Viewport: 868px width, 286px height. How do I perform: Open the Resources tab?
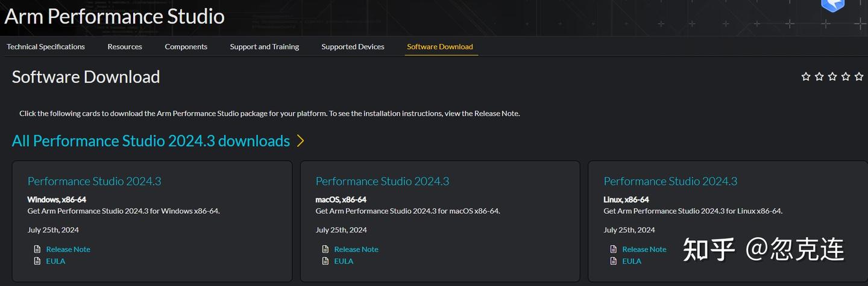coord(125,46)
